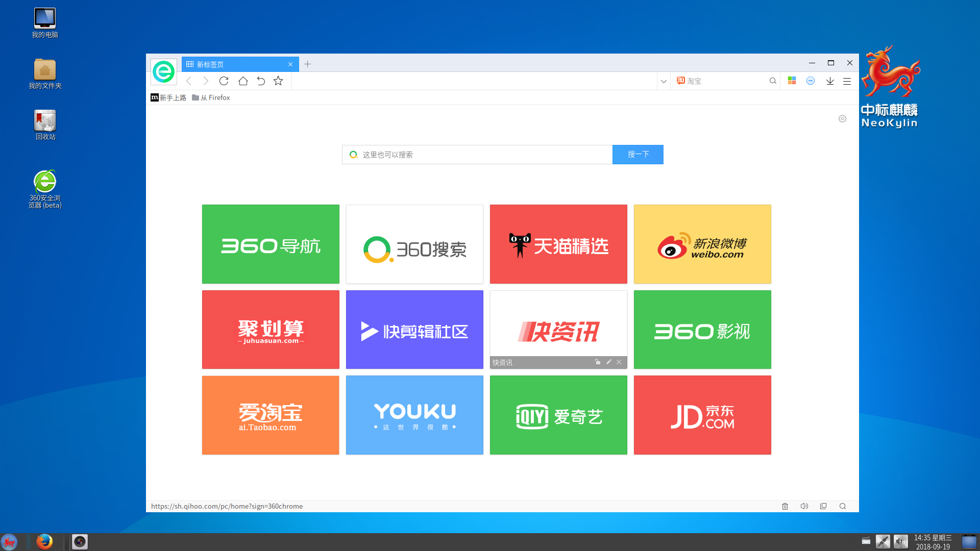Click the 搜一下 search button

638,155
